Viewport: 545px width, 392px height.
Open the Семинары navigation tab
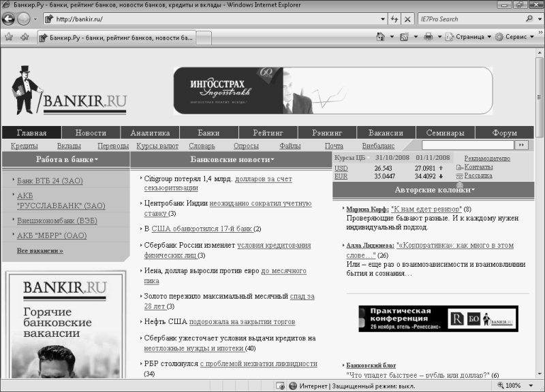coord(446,133)
